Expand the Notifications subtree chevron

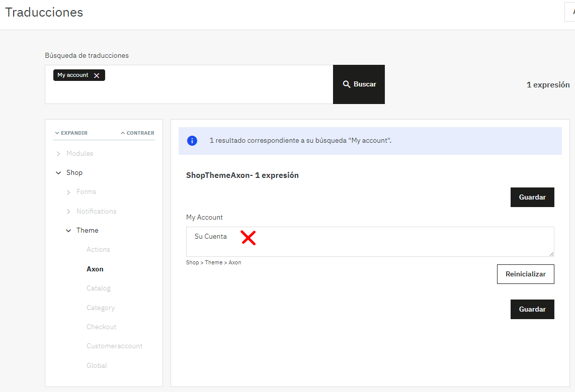68,212
